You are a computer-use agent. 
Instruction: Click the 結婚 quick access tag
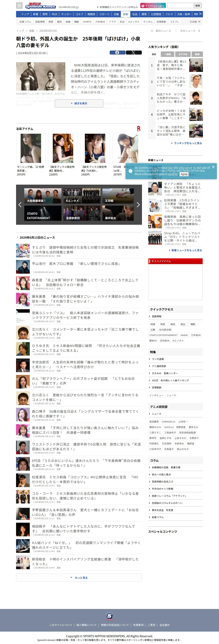tap(153, 324)
